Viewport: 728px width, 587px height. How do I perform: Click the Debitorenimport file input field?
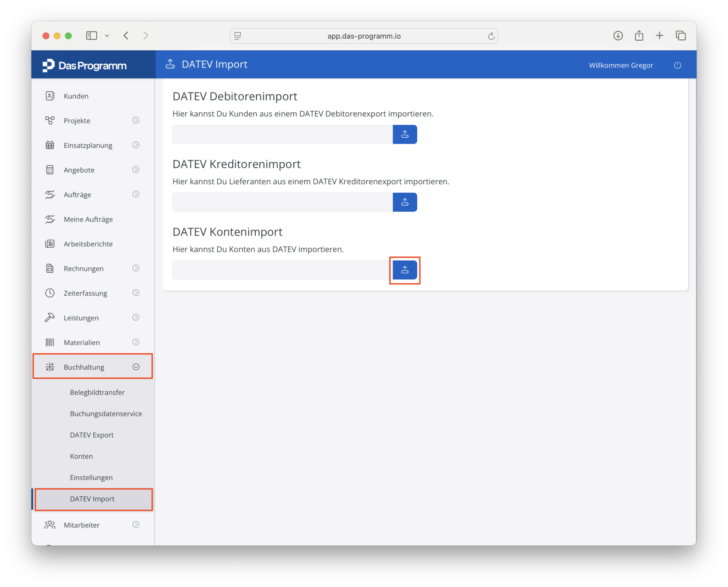pos(282,134)
